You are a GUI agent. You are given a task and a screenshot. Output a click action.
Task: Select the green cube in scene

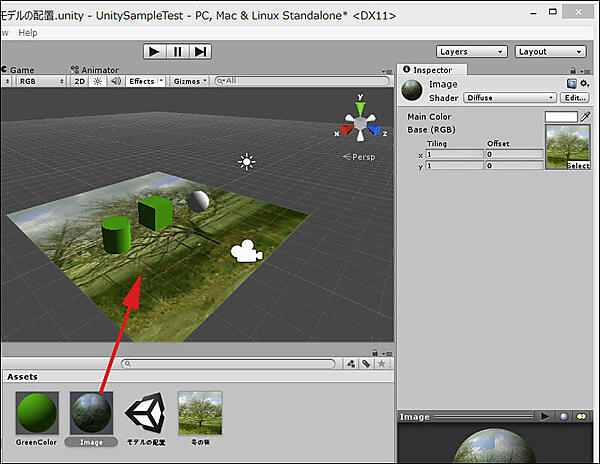click(155, 213)
